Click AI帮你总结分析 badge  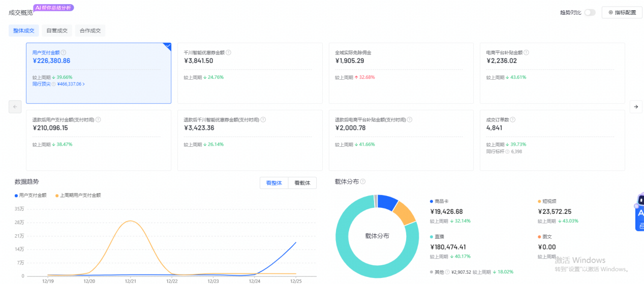(53, 8)
